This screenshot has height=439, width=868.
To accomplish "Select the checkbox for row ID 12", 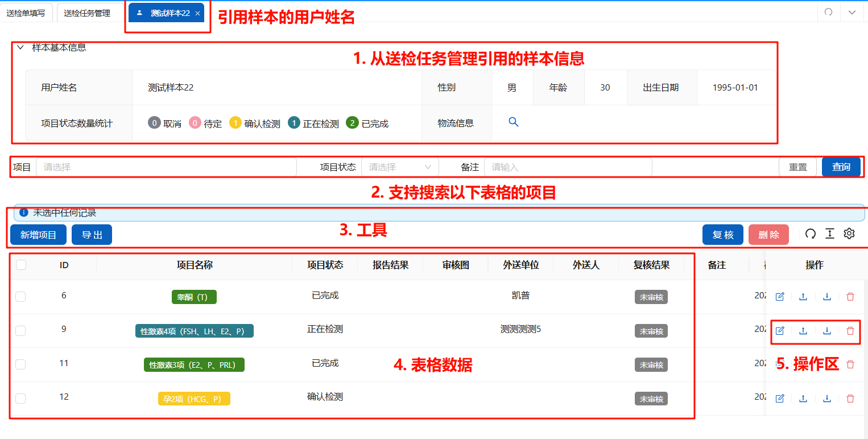I will coord(21,399).
